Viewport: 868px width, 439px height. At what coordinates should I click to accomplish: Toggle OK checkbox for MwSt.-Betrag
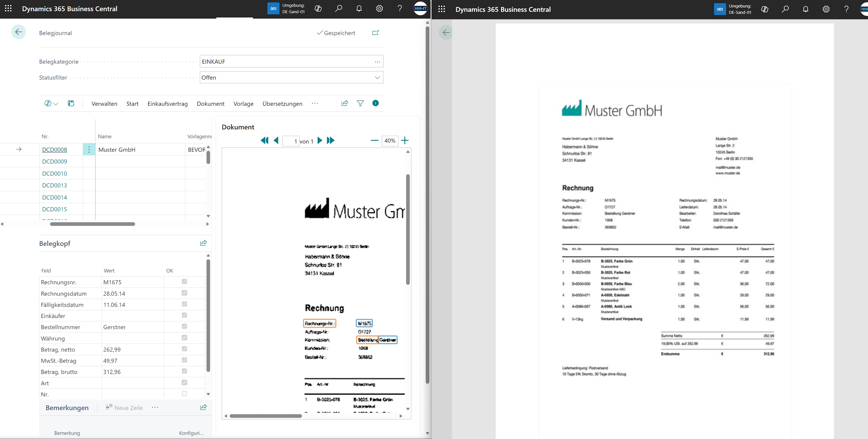point(184,360)
